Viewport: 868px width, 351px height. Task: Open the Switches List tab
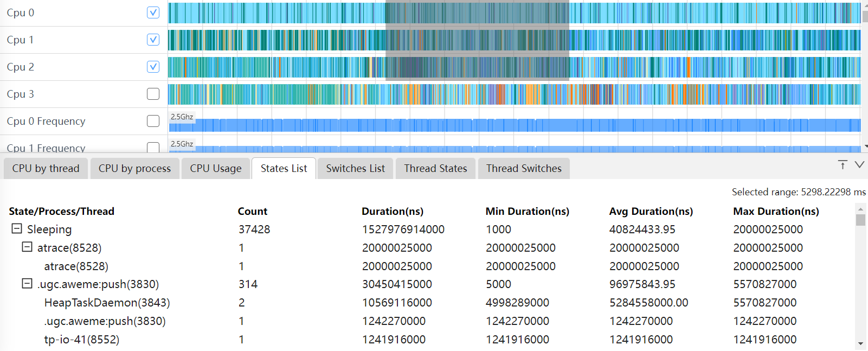point(355,169)
